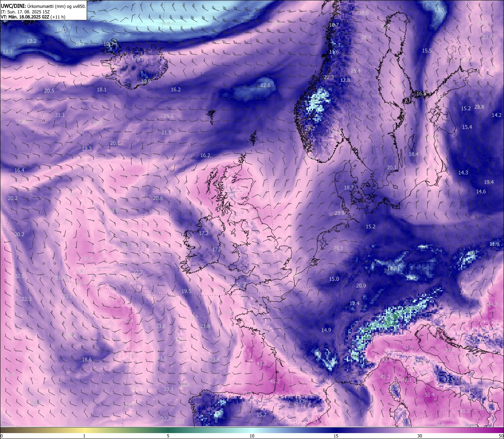Click the map value '21.5'
This screenshot has height=439, width=504.
coord(166,133)
